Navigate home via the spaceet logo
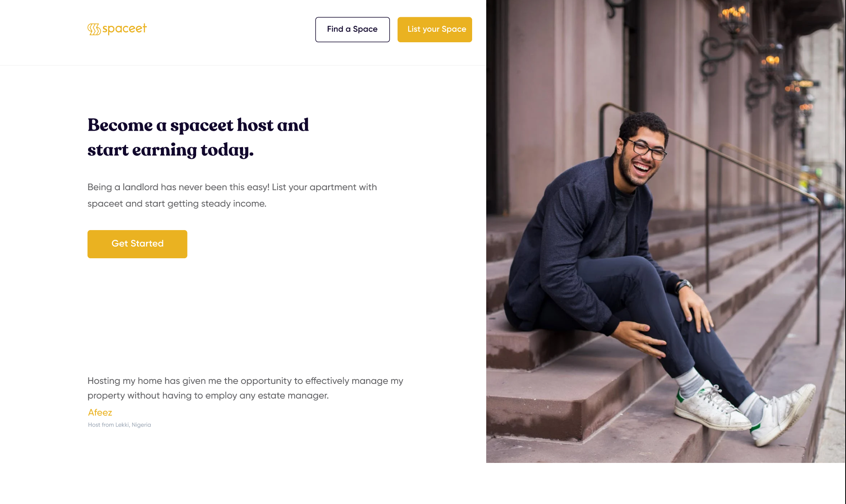The height and width of the screenshot is (504, 846). 117,28
